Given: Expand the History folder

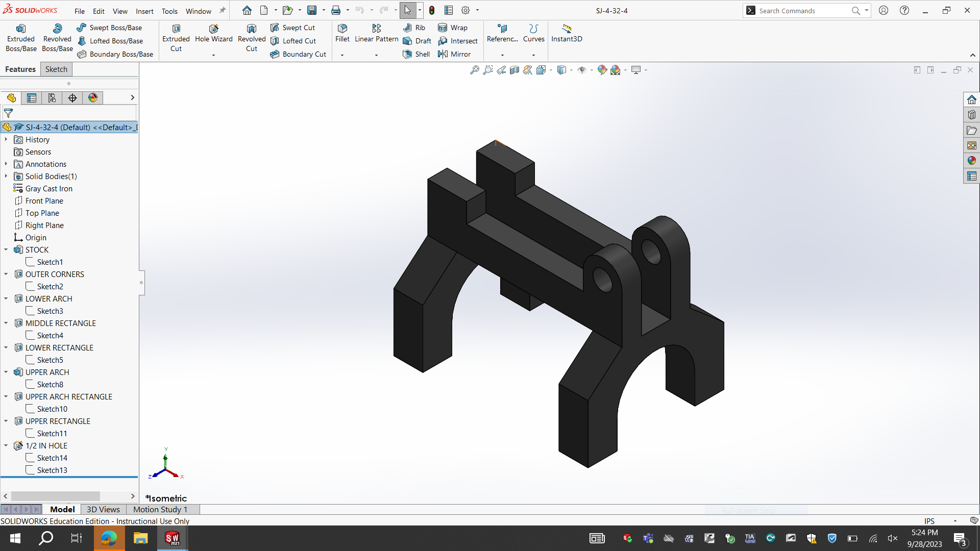Looking at the screenshot, I should click(6, 139).
